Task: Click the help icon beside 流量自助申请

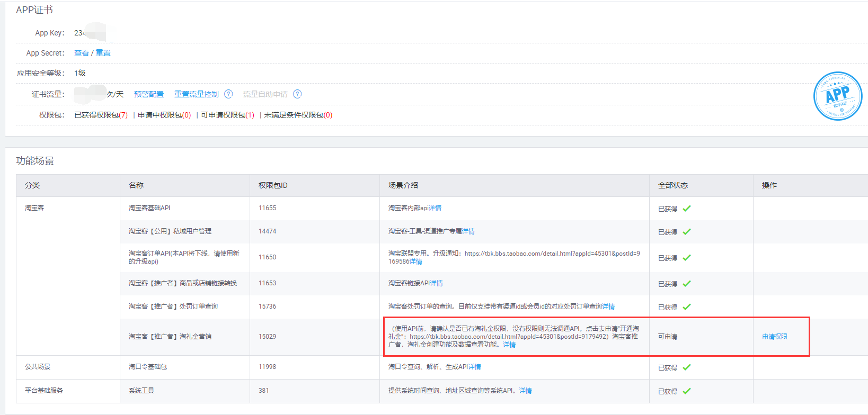Action: click(x=297, y=94)
